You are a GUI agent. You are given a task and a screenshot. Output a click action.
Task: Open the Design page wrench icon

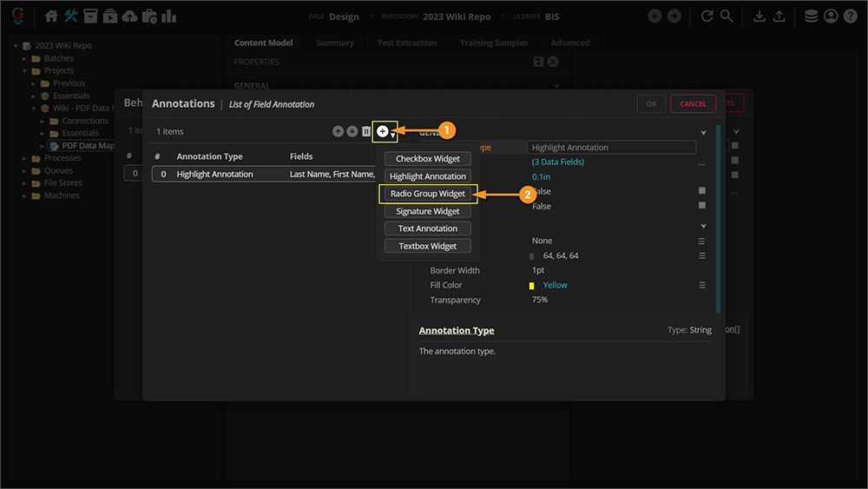[x=70, y=16]
